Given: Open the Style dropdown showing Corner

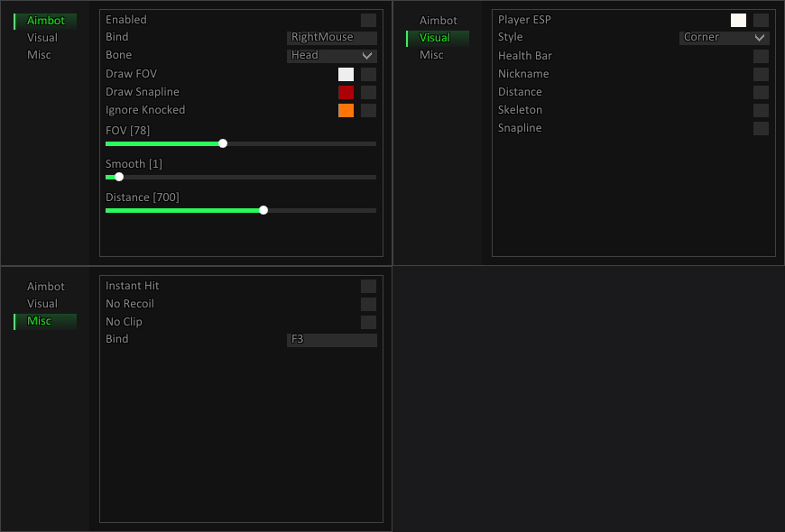Looking at the screenshot, I should click(724, 38).
